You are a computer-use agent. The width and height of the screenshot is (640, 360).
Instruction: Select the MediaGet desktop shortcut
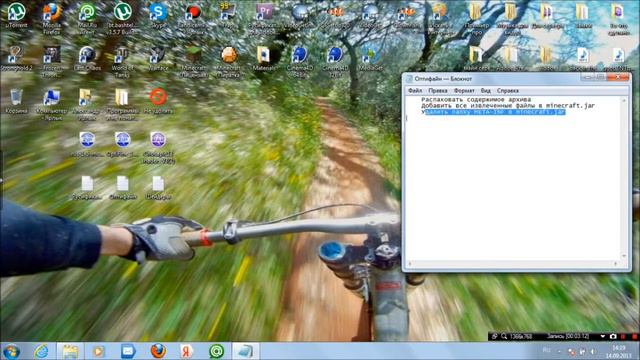371,58
